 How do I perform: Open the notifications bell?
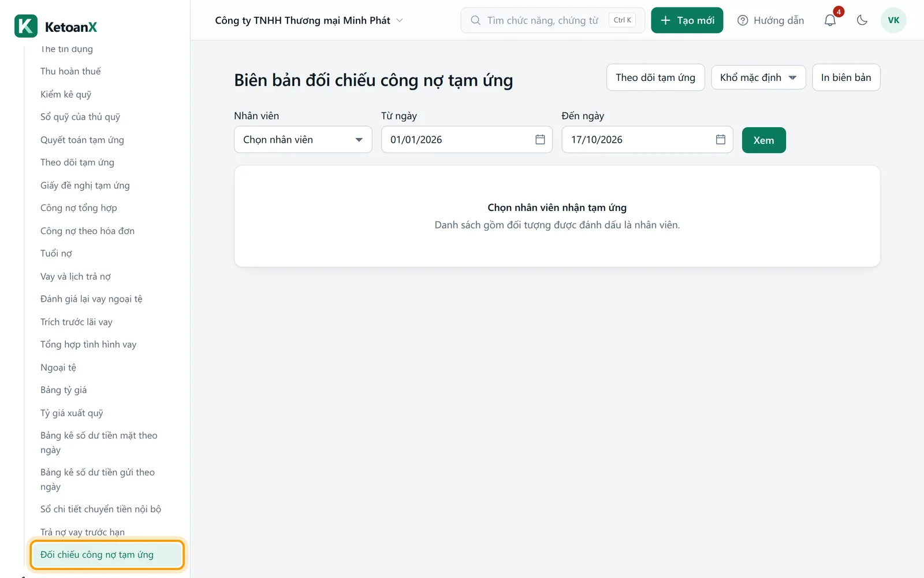click(830, 20)
